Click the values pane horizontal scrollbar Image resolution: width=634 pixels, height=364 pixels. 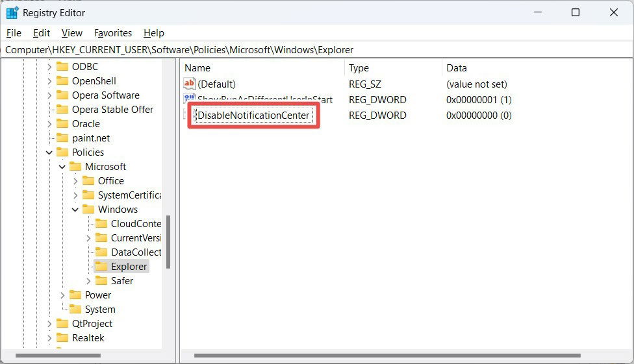click(387, 356)
